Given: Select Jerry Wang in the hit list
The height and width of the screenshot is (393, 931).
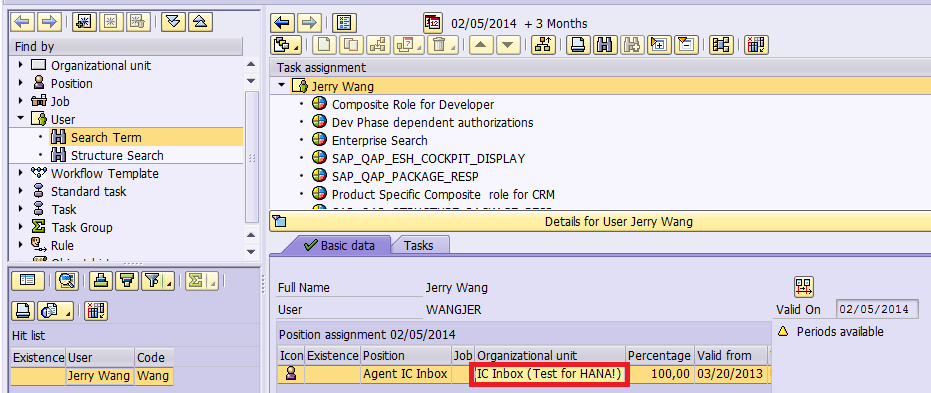Looking at the screenshot, I should (x=100, y=376).
